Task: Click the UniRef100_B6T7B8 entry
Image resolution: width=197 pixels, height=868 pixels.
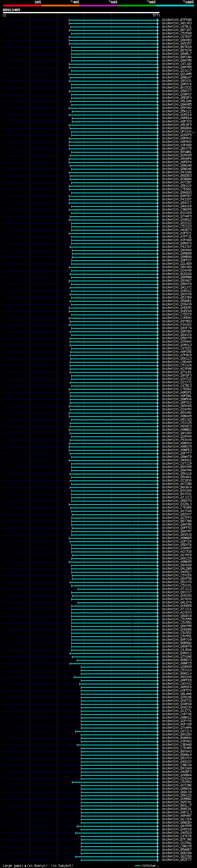Action: point(176,521)
